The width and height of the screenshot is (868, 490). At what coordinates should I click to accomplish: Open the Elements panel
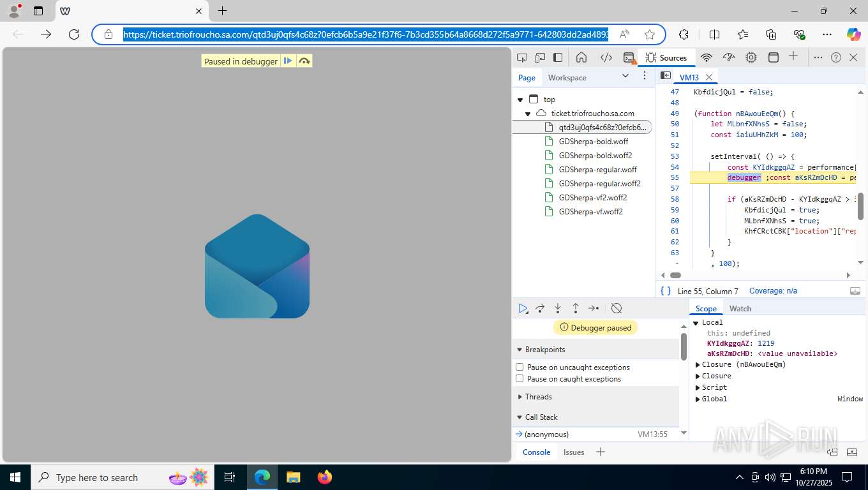click(606, 57)
